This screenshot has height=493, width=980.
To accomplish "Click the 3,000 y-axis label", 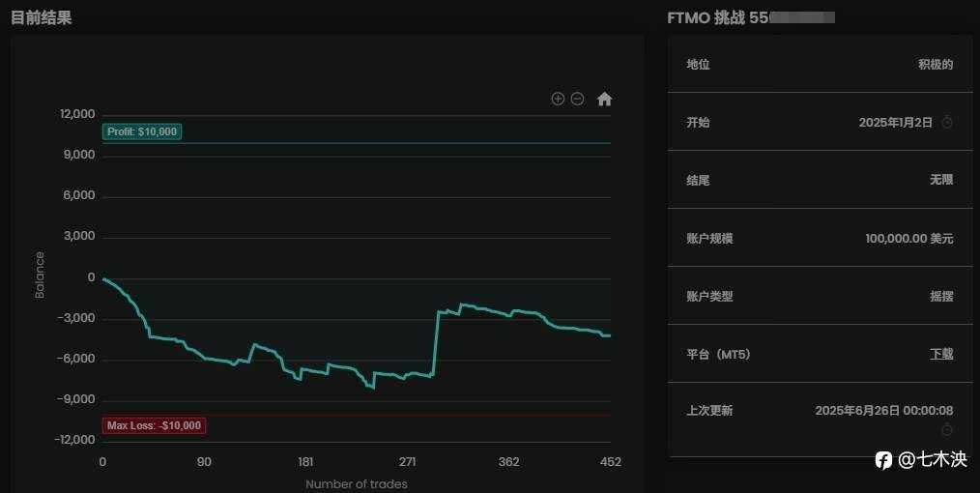I will 79,236.
